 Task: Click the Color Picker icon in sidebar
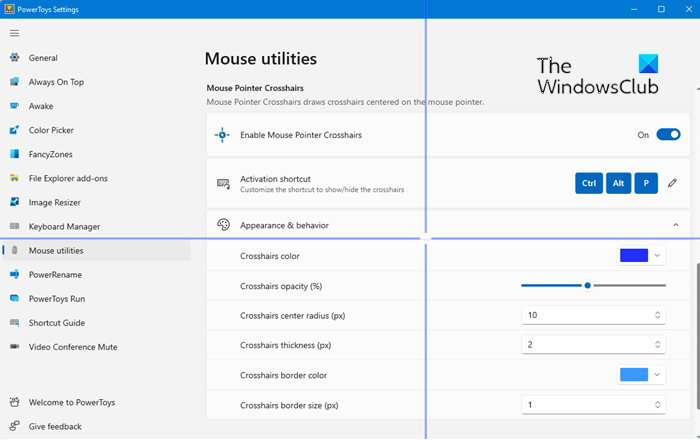tap(14, 130)
